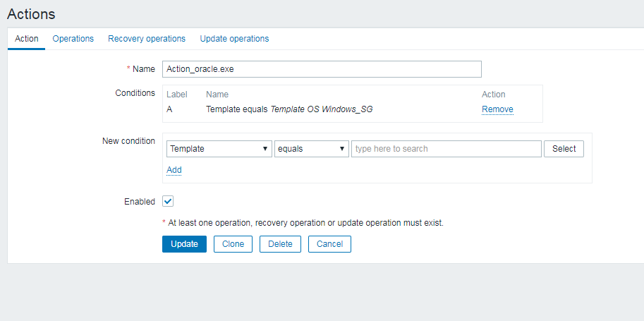Expand the Template condition type dropdown
Screen dimensions: 644x321
[x=219, y=149]
